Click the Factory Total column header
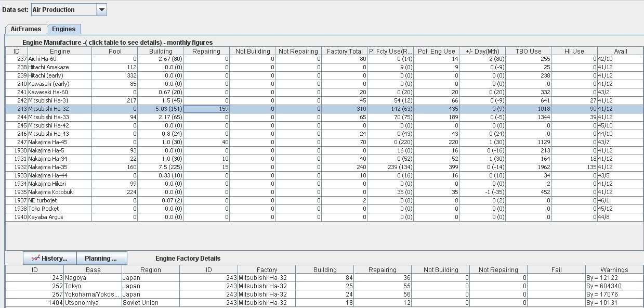644x308 pixels. [x=345, y=51]
